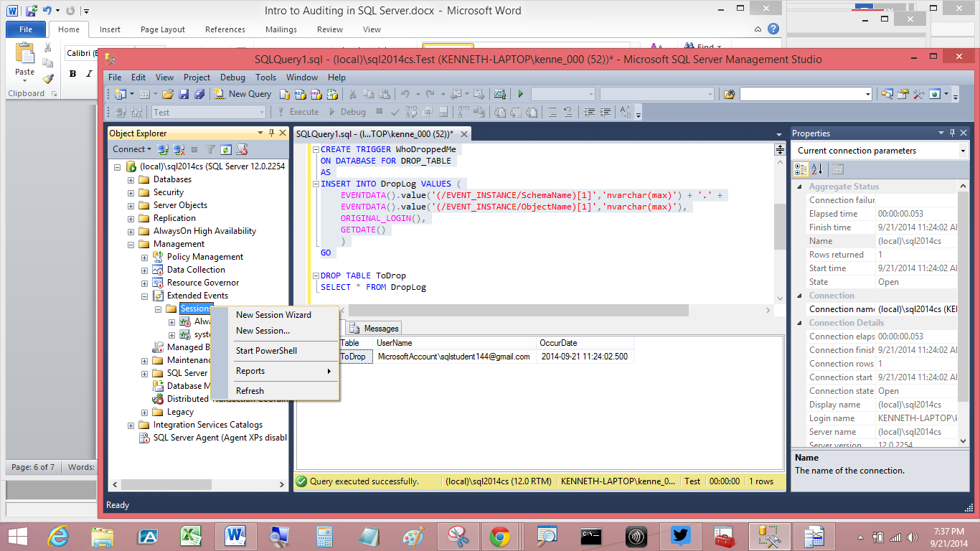The image size is (980, 551).
Task: Expand the Databases tree node
Action: [131, 179]
